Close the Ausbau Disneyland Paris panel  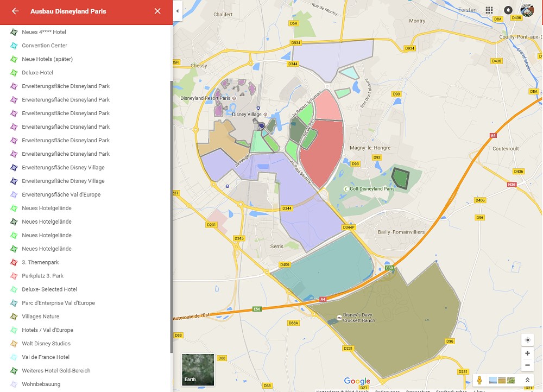pos(157,11)
